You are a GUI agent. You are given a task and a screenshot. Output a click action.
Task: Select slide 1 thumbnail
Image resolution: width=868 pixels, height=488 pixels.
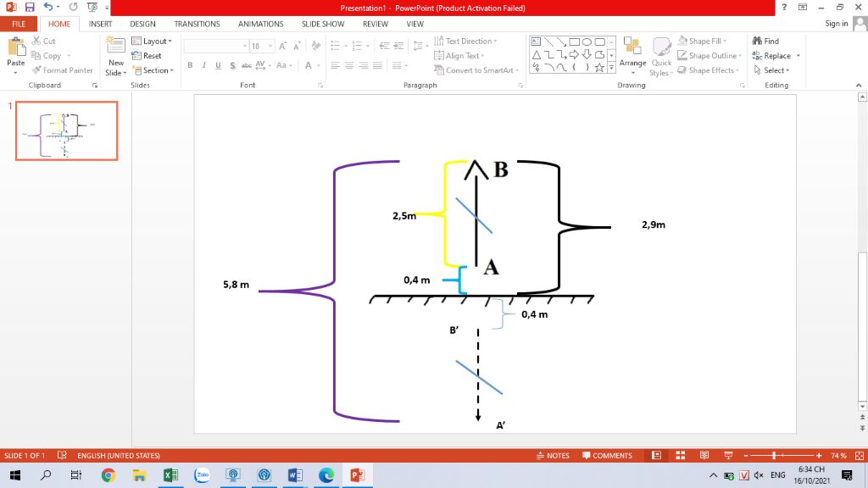(66, 131)
